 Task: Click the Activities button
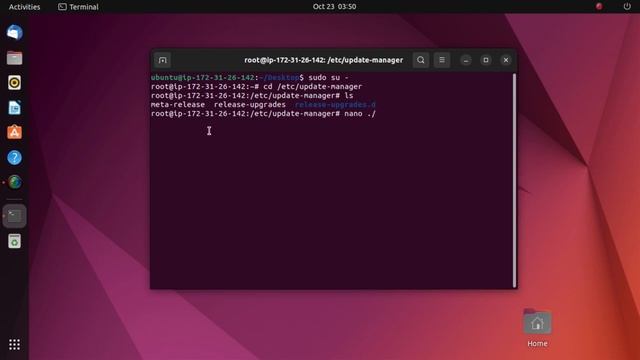click(x=24, y=7)
